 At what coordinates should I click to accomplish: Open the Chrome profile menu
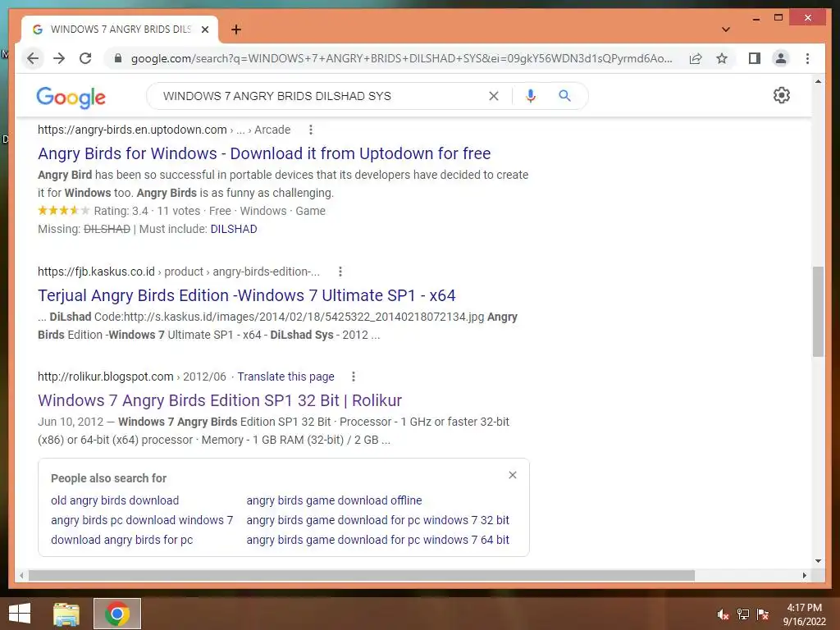pos(781,58)
